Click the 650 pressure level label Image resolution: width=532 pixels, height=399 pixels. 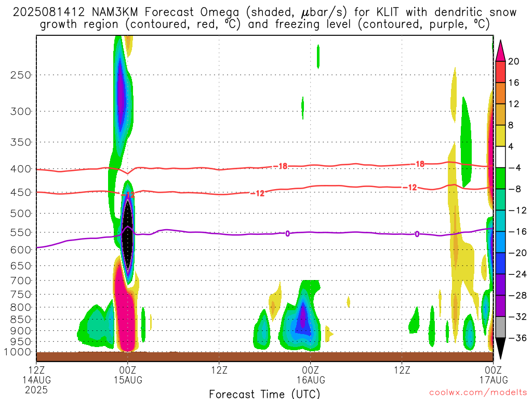(21, 265)
